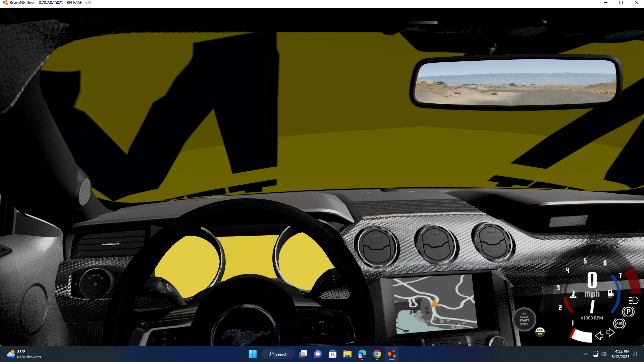Click the digital speed readout
The width and height of the screenshot is (644, 362).
[x=592, y=280]
